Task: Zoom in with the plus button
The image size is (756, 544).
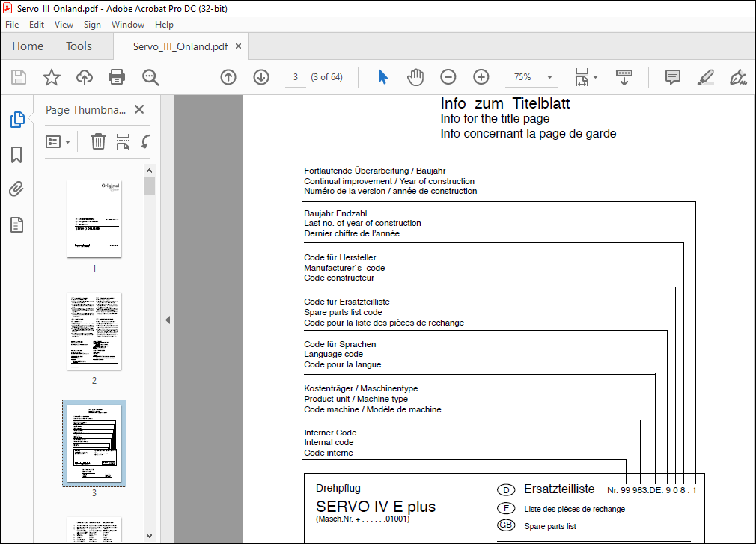Action: (481, 77)
